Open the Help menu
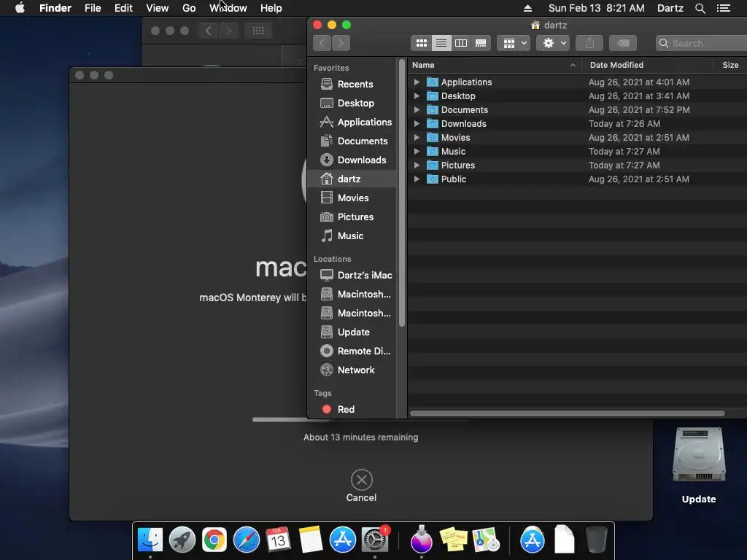The width and height of the screenshot is (747, 560). pyautogui.click(x=271, y=8)
